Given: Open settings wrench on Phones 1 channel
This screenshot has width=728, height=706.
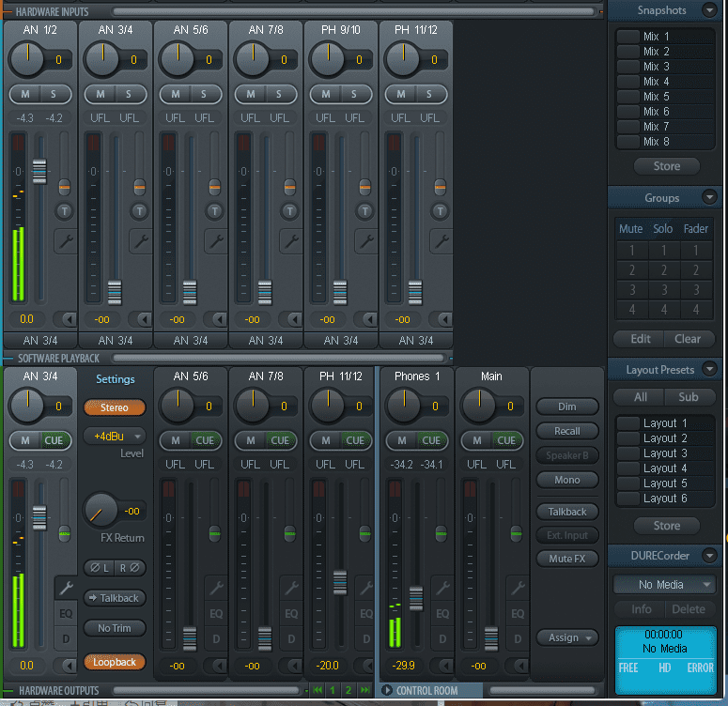Looking at the screenshot, I should point(442,588).
